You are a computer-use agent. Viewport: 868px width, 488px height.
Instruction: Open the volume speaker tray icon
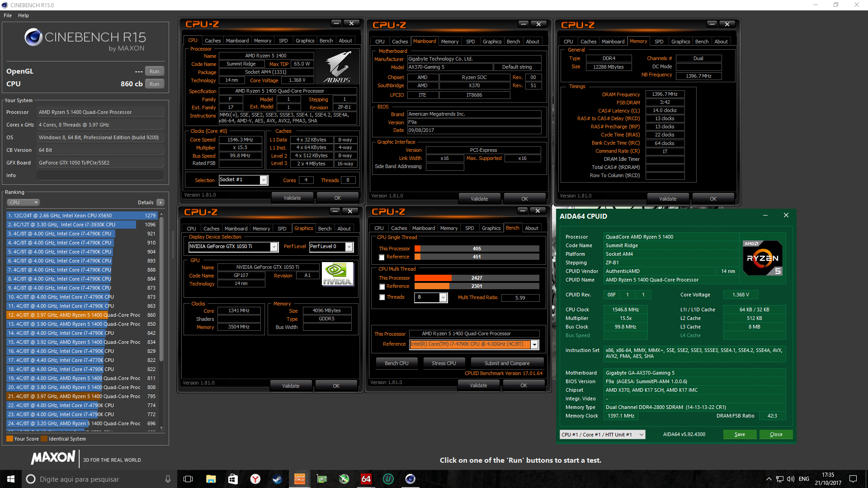(791, 479)
